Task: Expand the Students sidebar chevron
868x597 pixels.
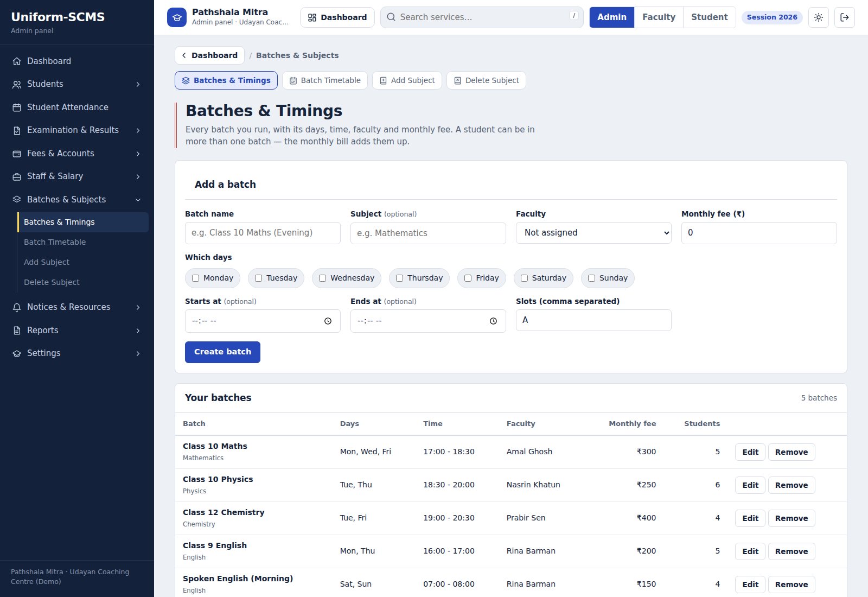Action: pyautogui.click(x=138, y=85)
